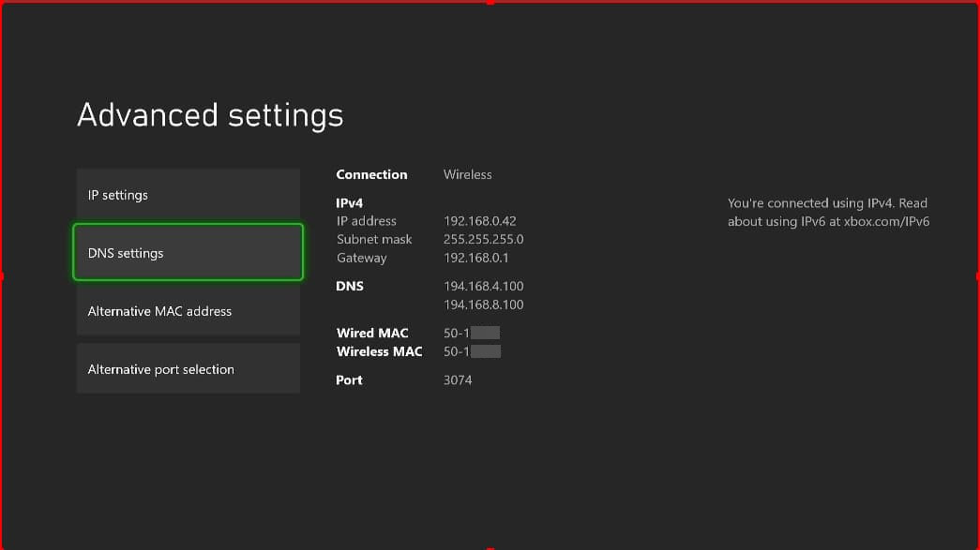Click the Gateway field label
This screenshot has width=980, height=550.
point(361,258)
